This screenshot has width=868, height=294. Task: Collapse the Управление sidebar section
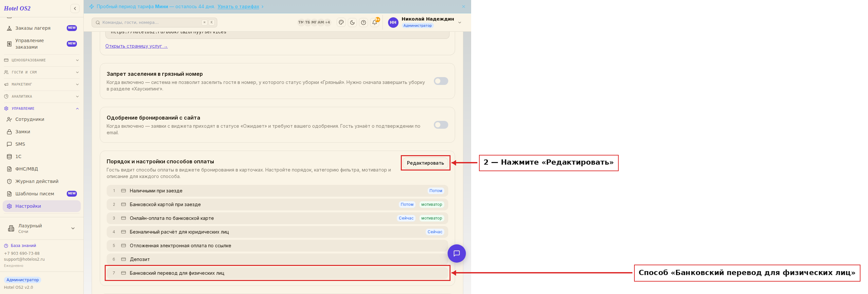(x=42, y=109)
